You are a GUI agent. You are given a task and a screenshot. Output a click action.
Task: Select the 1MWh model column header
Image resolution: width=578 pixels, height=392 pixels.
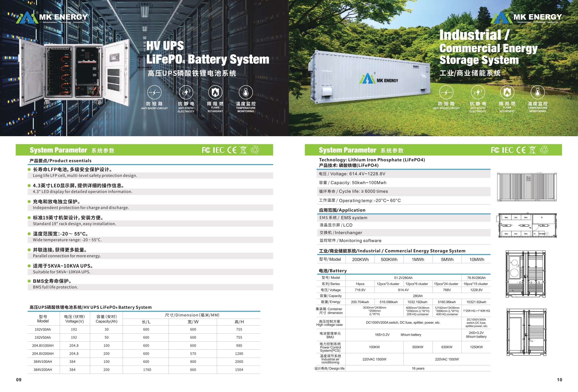point(418,260)
